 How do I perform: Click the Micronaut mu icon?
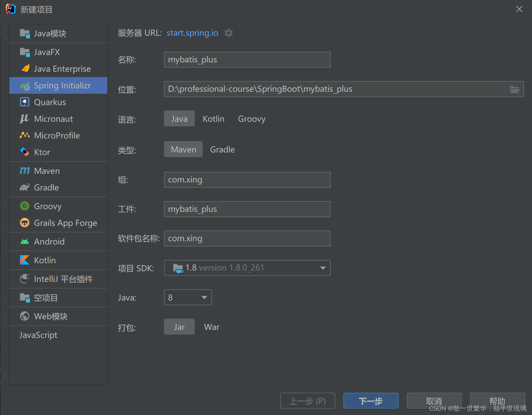25,119
